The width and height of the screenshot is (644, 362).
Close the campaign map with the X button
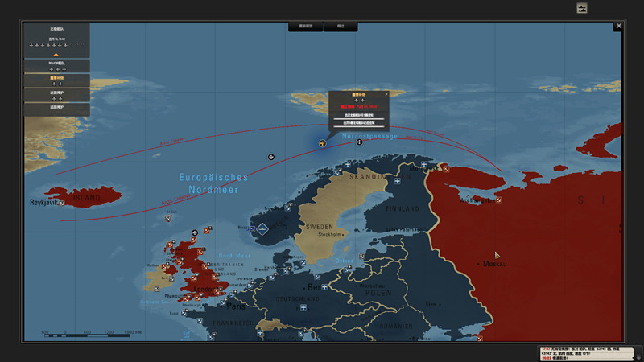tap(618, 26)
